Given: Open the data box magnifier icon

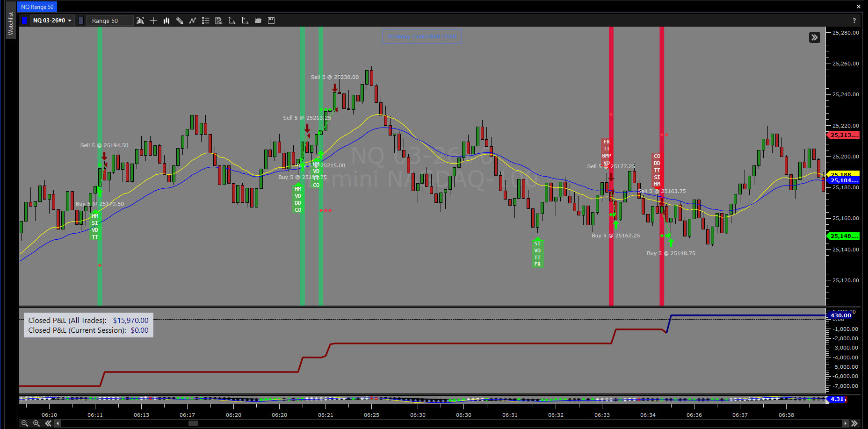Looking at the screenshot, I should point(218,21).
